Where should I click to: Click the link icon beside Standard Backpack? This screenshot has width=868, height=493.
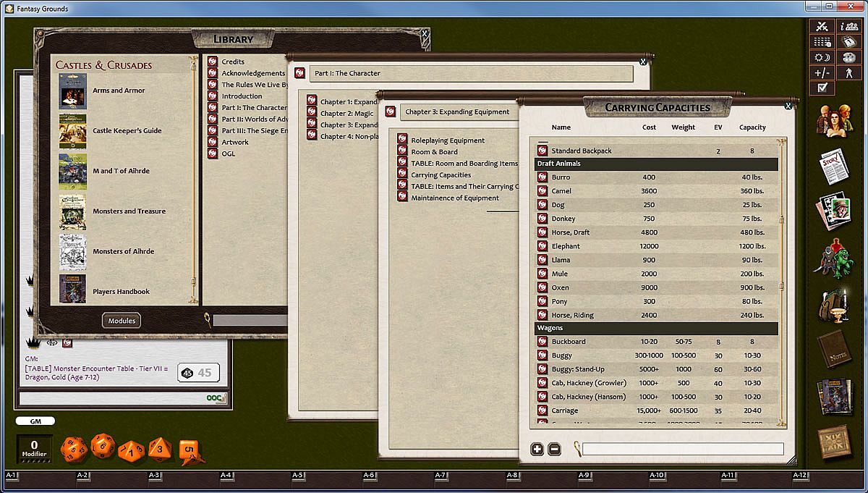click(x=542, y=151)
